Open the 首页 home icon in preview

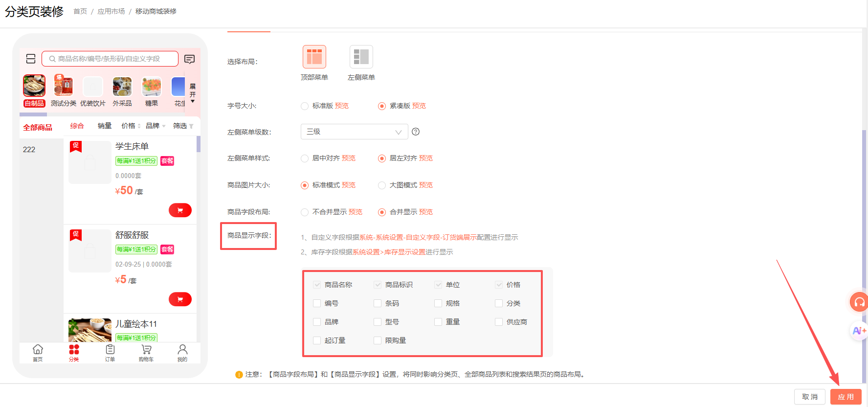(x=38, y=352)
